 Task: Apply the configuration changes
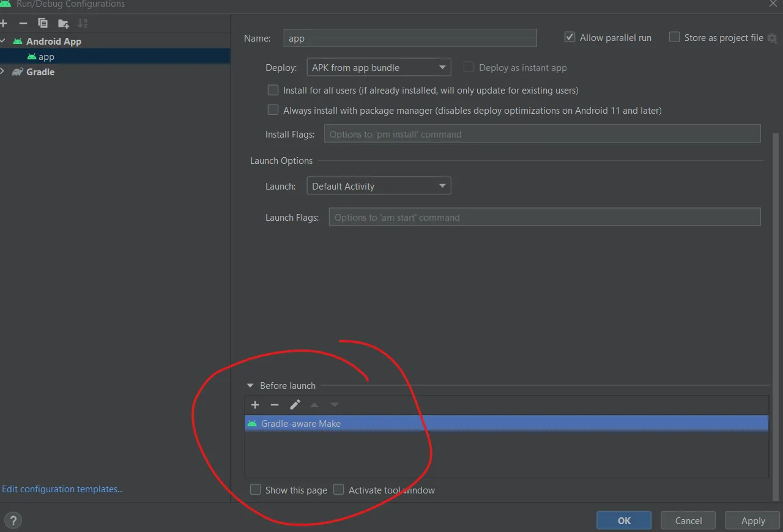pyautogui.click(x=753, y=520)
